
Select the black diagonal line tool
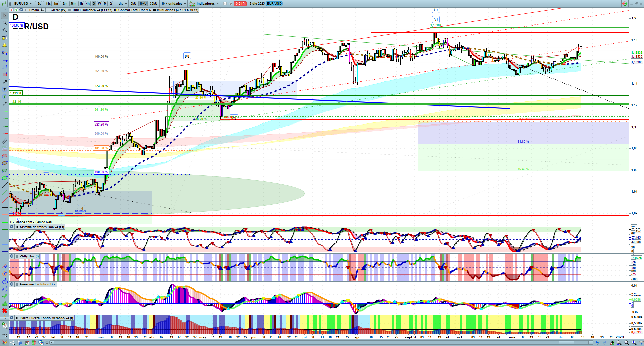4,185
